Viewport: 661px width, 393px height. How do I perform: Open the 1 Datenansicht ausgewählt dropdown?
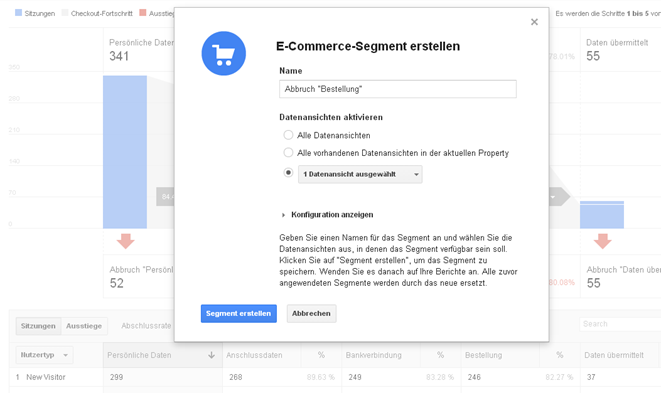[x=360, y=174]
